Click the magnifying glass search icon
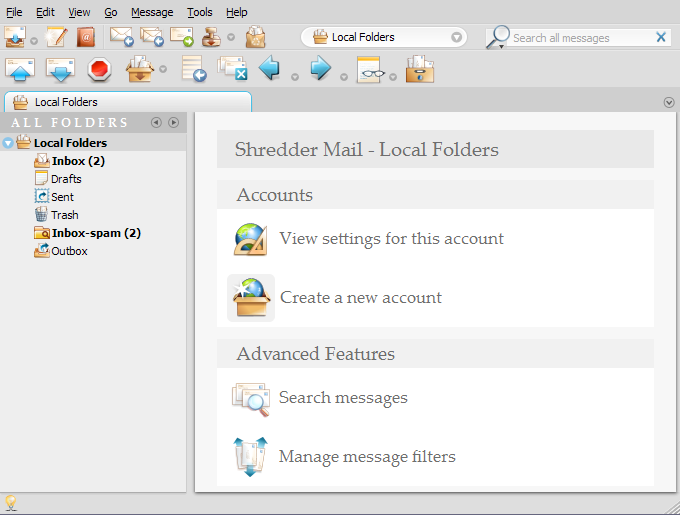 (497, 37)
